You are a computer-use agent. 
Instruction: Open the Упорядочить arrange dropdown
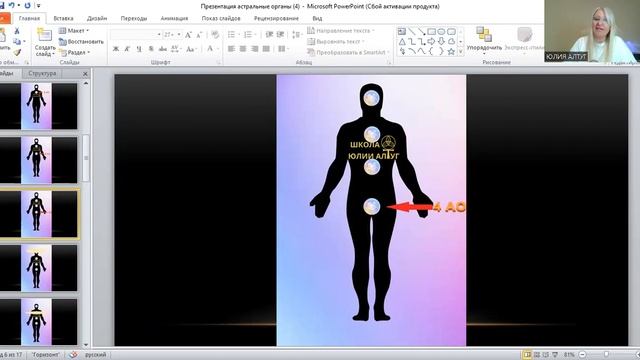click(484, 41)
